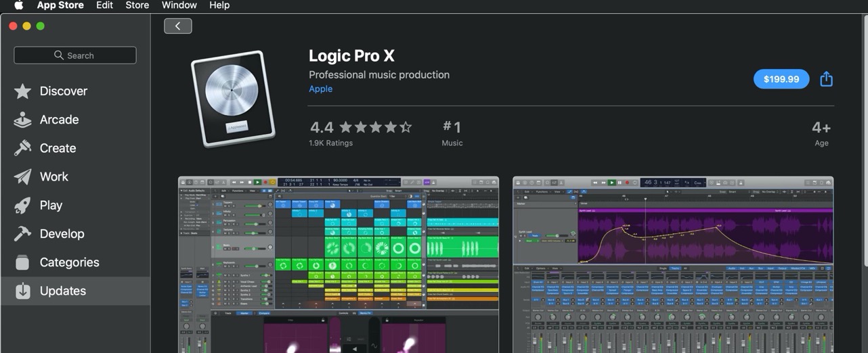Open the Apple developer link
Screen dimensions: 868x353
point(320,89)
